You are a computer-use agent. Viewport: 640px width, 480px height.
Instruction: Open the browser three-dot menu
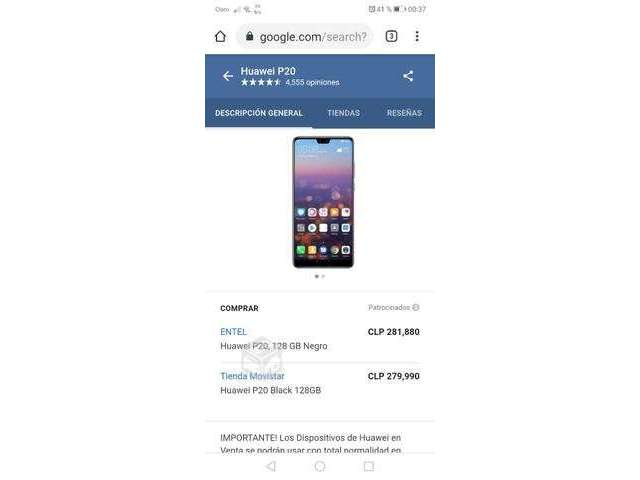(417, 36)
